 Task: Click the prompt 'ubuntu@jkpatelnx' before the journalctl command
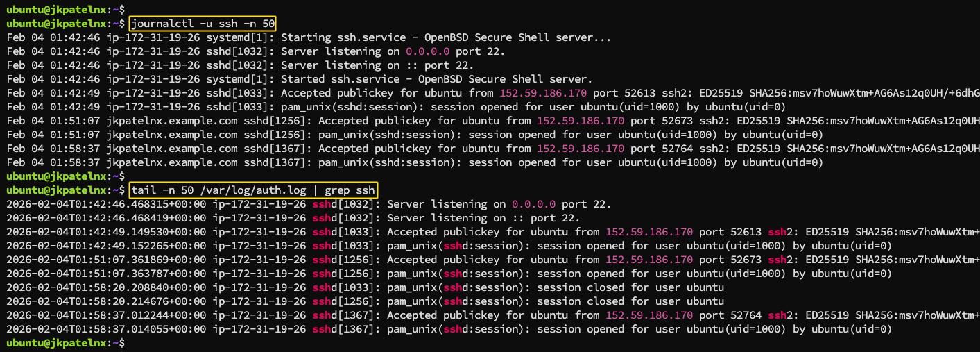pos(56,24)
